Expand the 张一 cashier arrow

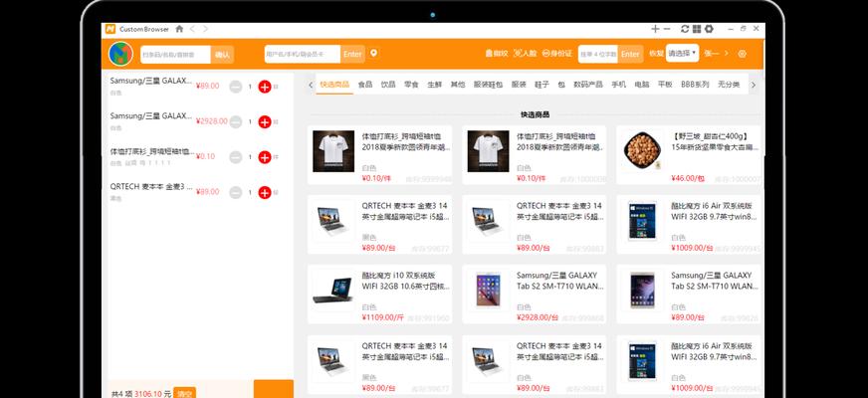pos(727,54)
